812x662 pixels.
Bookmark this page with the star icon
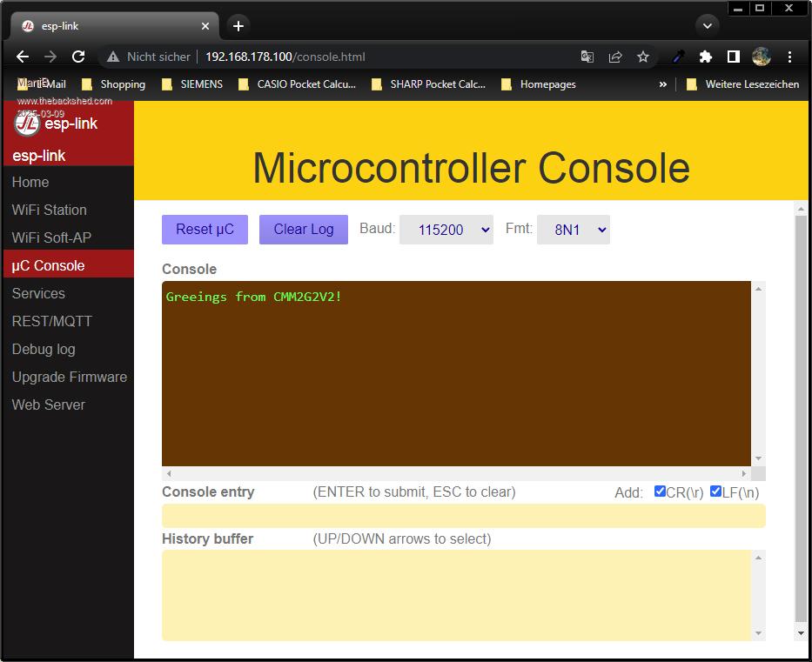click(x=643, y=57)
